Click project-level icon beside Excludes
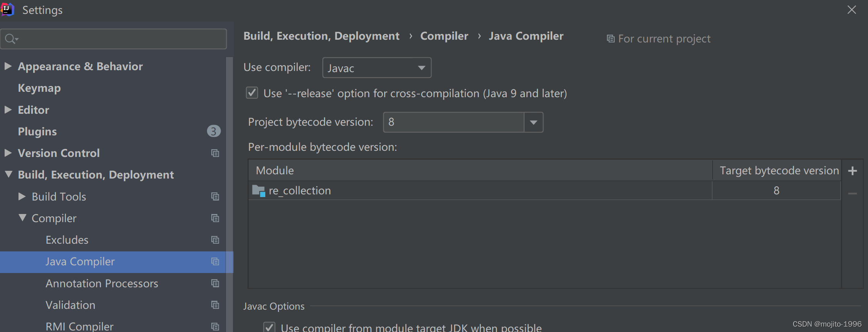Viewport: 868px width, 332px height. (215, 239)
